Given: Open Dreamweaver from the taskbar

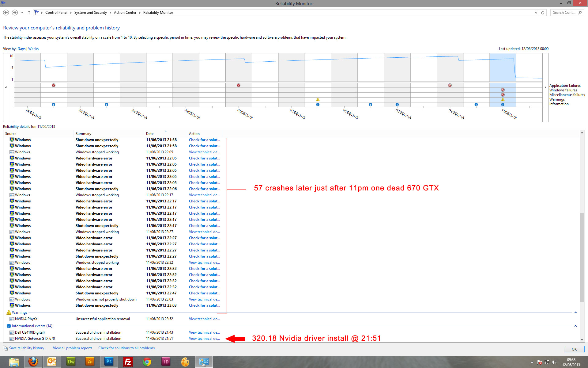Looking at the screenshot, I should [x=71, y=362].
